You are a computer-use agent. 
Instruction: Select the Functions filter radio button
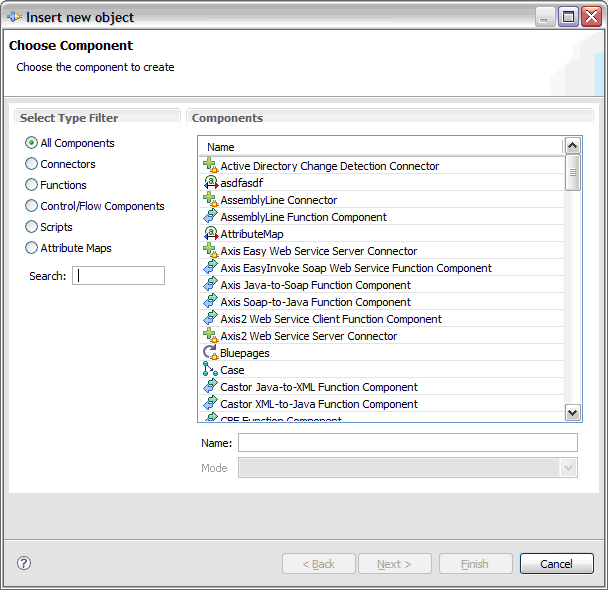pyautogui.click(x=31, y=185)
